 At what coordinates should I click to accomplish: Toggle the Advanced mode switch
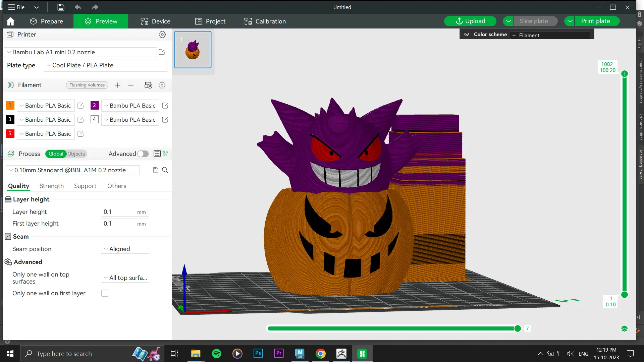(x=143, y=154)
